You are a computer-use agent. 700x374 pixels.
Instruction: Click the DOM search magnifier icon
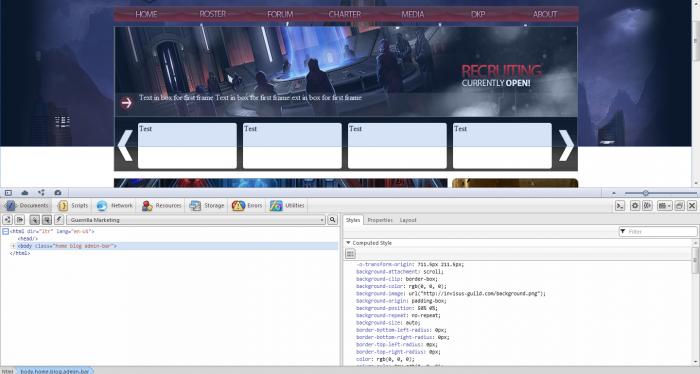pyautogui.click(x=333, y=220)
